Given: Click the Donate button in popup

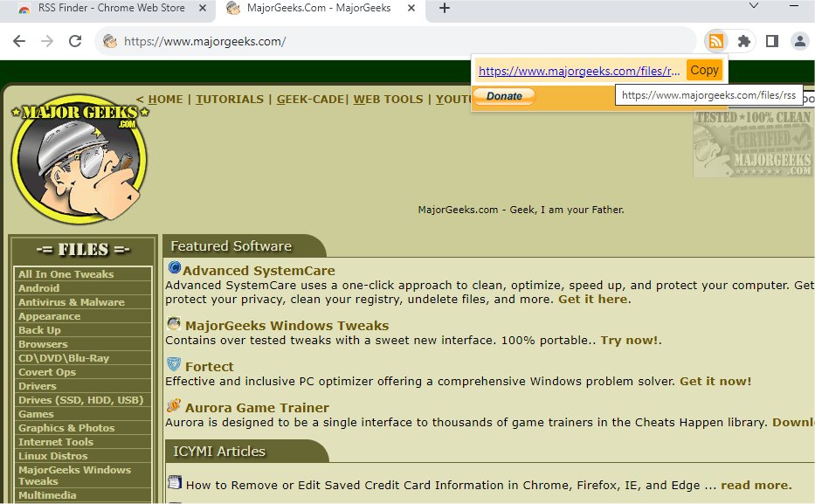Looking at the screenshot, I should point(504,96).
